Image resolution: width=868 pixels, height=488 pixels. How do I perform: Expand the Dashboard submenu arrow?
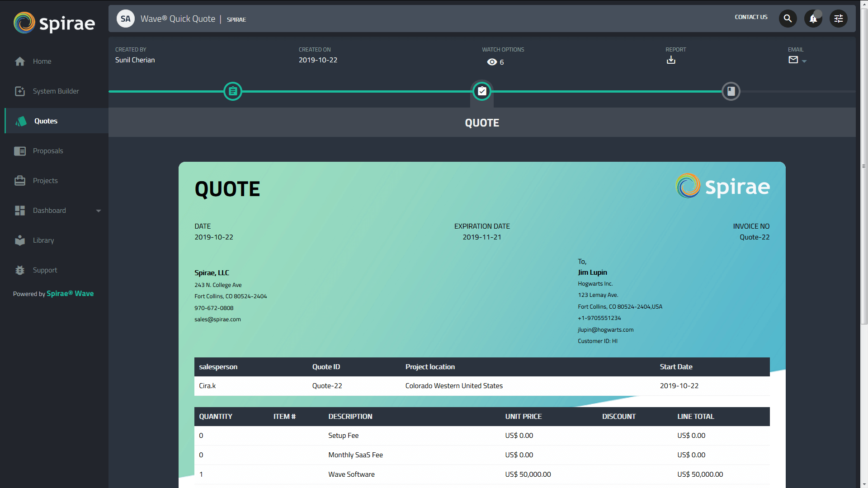[x=99, y=211]
